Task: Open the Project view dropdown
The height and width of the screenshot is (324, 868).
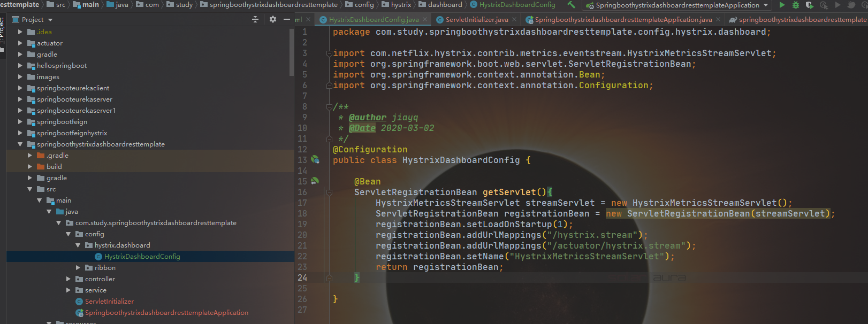Action: point(50,20)
